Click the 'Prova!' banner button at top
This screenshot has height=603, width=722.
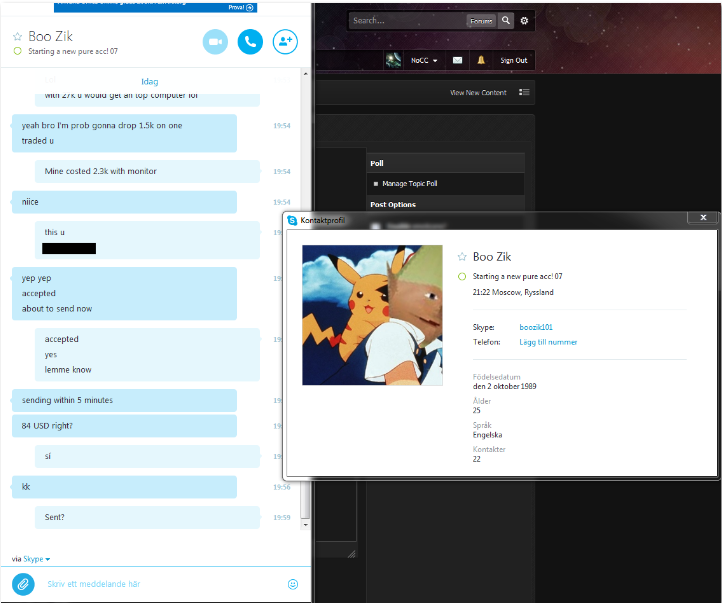[241, 7]
